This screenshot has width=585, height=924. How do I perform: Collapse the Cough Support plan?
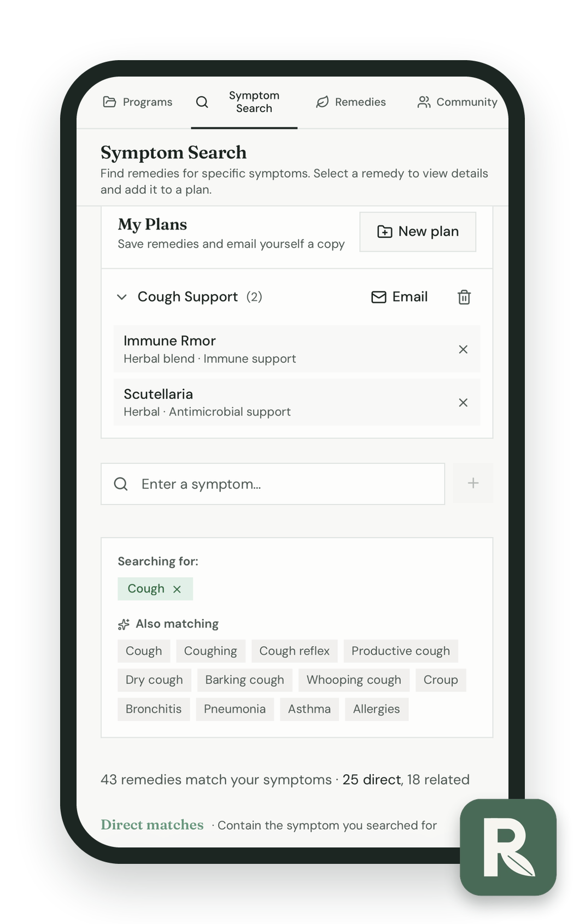pyautogui.click(x=122, y=297)
